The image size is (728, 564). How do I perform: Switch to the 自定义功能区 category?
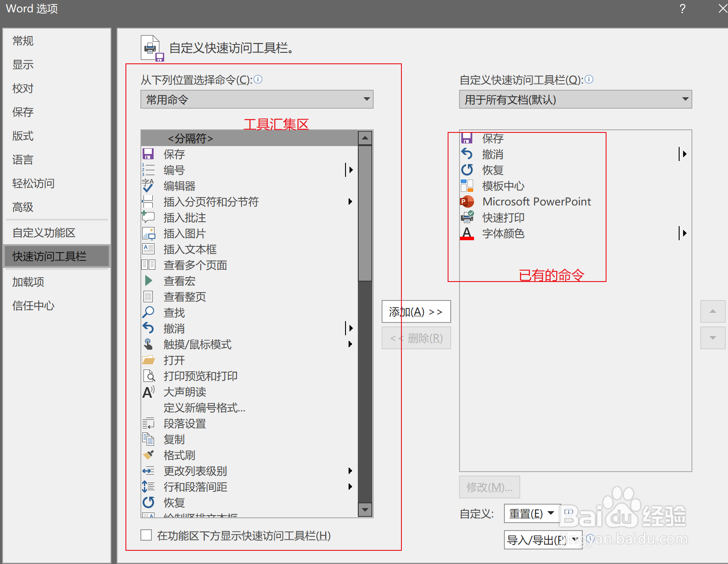pyautogui.click(x=43, y=232)
